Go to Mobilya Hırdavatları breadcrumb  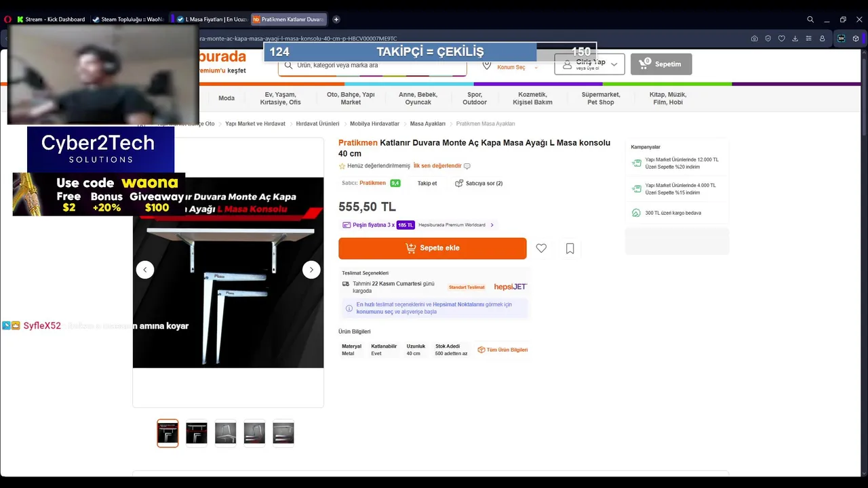pos(374,124)
